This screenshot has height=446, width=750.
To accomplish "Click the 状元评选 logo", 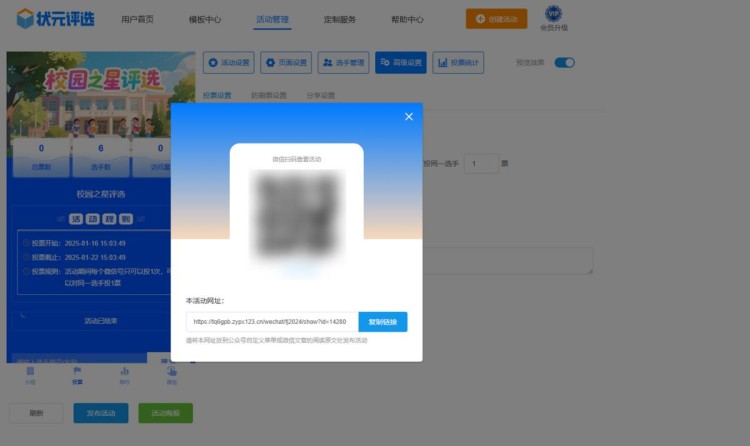I will pyautogui.click(x=56, y=18).
